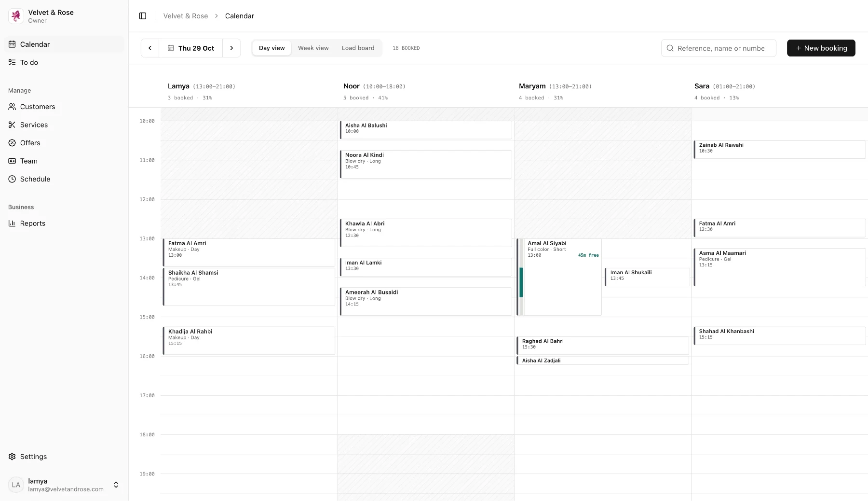
Task: Open the Reports page
Action: point(64,223)
